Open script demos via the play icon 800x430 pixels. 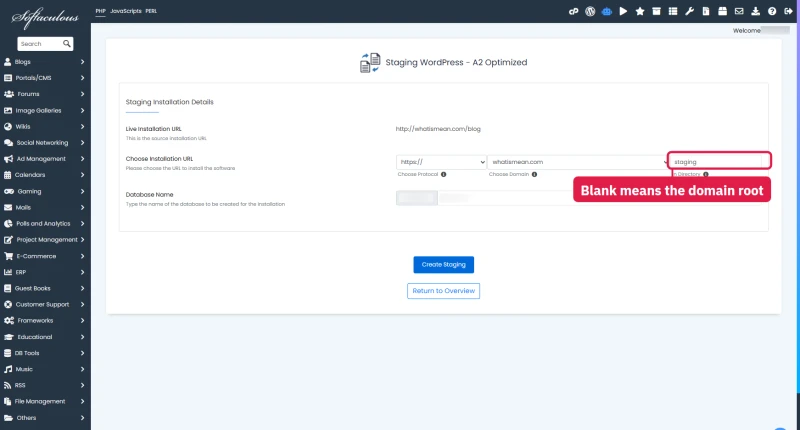point(623,11)
